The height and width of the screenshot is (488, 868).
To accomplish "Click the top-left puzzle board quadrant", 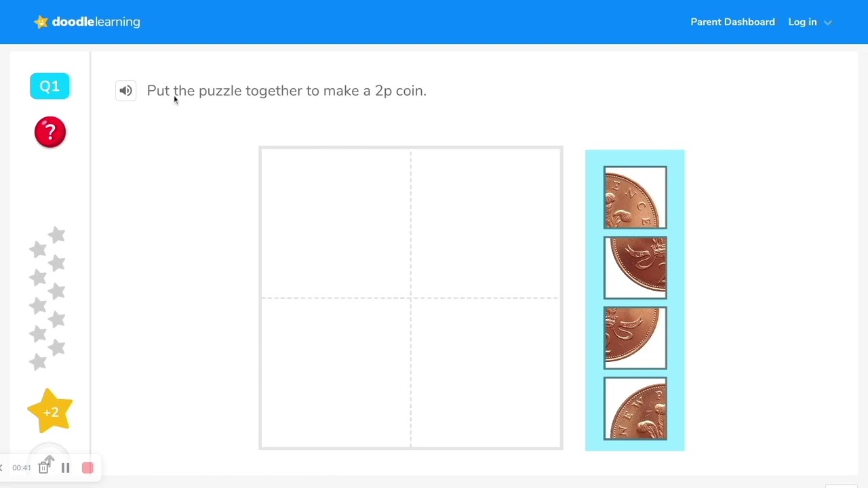I will point(336,223).
